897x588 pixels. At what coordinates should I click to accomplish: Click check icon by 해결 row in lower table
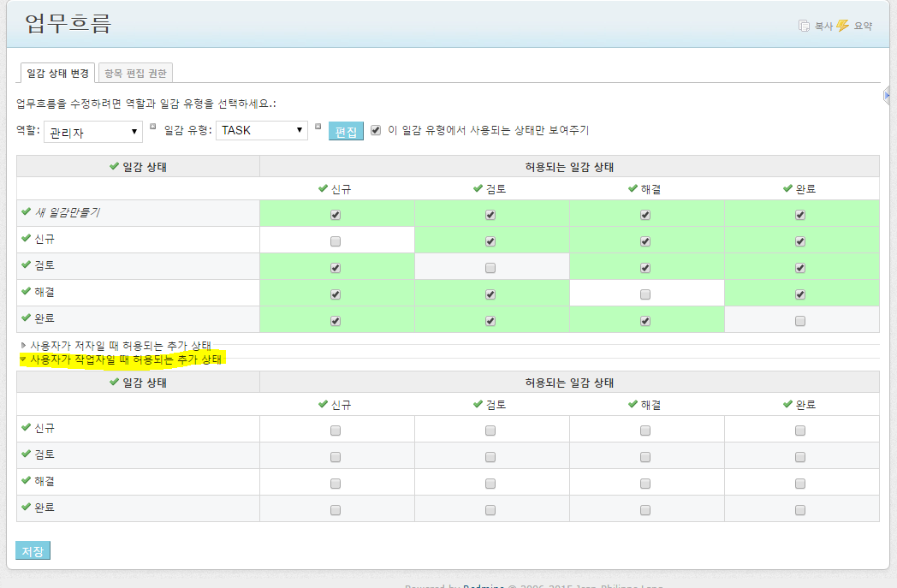tap(26, 480)
